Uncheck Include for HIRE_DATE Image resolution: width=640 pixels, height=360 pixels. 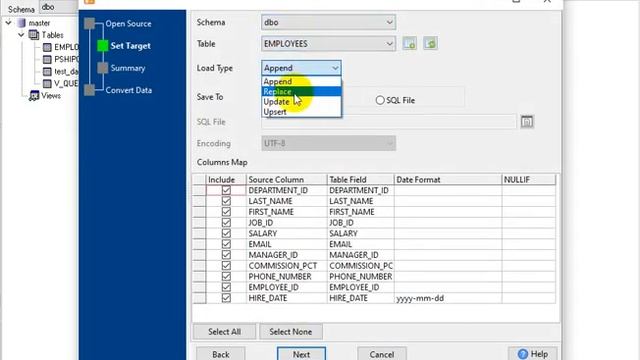click(x=226, y=298)
